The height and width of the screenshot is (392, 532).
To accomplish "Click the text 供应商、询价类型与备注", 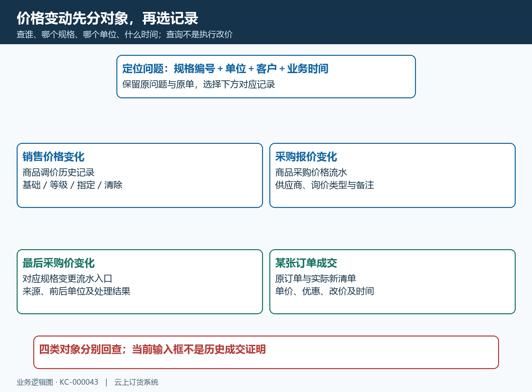I will click(325, 185).
